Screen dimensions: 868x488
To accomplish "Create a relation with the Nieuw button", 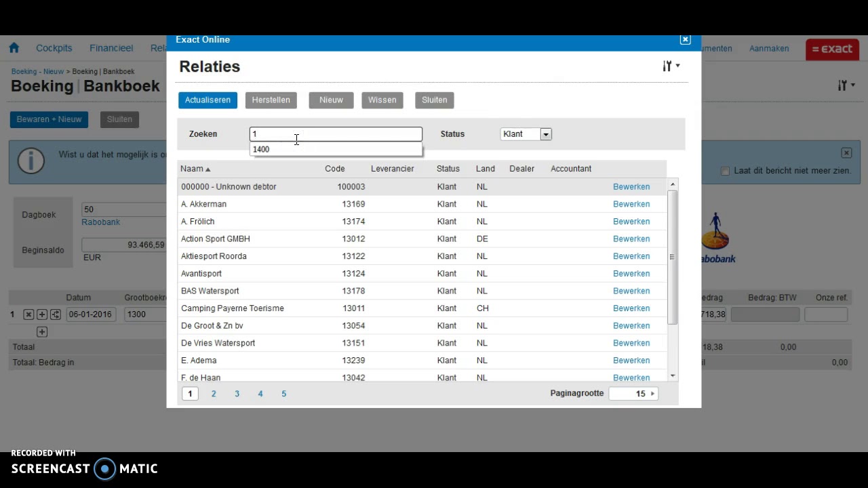I will click(x=331, y=100).
